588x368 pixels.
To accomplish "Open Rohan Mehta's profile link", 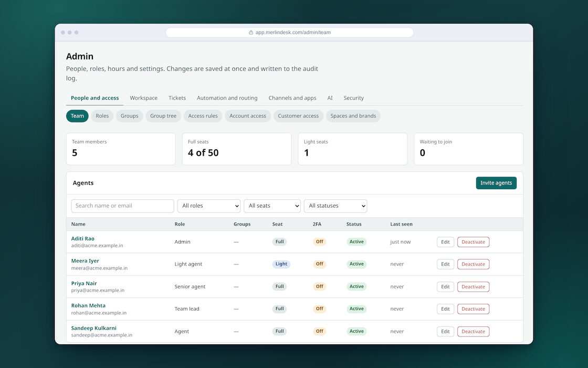I will pos(88,305).
